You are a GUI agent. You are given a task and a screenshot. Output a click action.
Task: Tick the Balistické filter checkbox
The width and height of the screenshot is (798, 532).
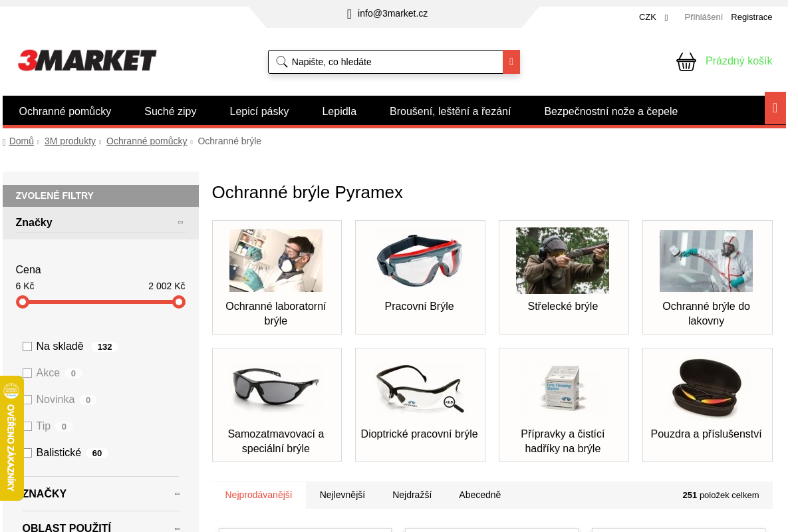(27, 453)
